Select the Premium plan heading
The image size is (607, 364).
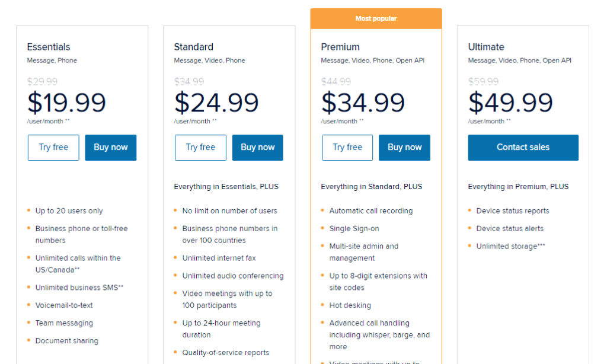click(340, 47)
